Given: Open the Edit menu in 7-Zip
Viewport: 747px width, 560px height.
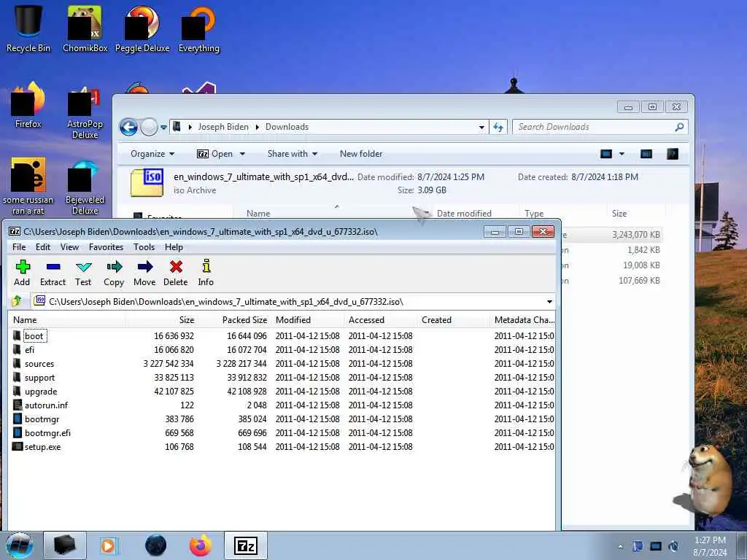Looking at the screenshot, I should (x=43, y=246).
